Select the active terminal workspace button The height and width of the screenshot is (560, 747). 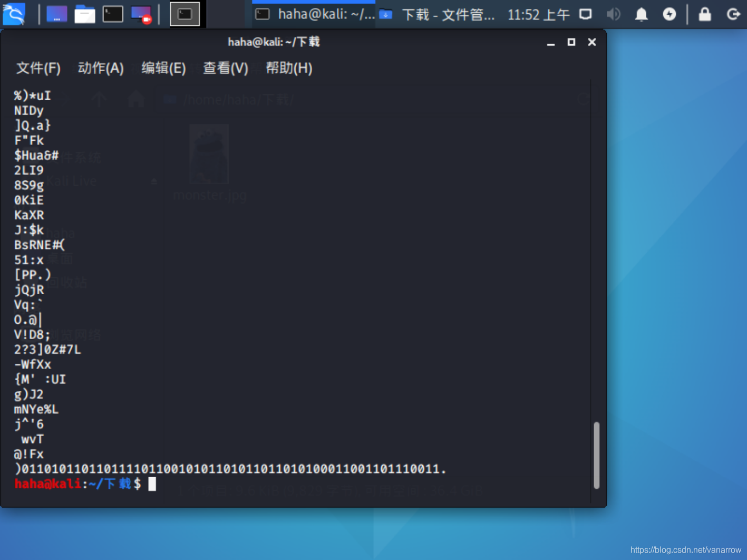(x=185, y=14)
